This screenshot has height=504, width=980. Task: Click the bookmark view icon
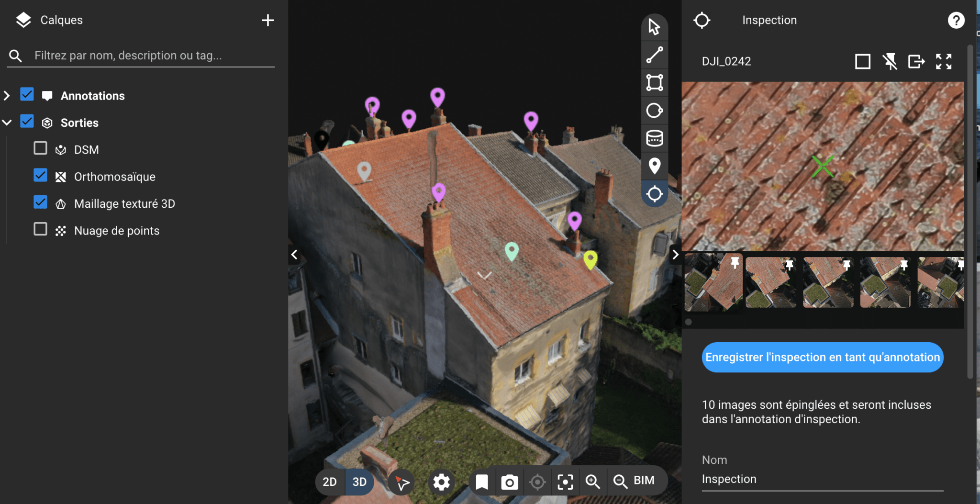482,482
